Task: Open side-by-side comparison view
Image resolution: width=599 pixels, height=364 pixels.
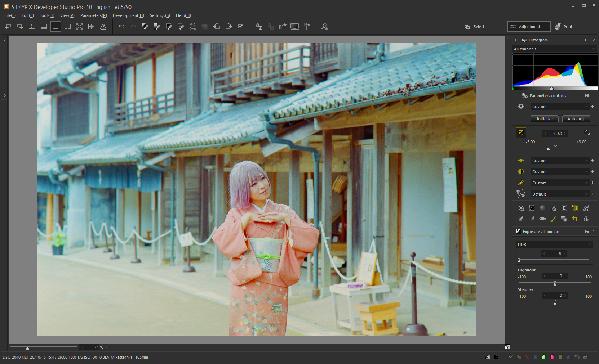Action: pos(68,27)
